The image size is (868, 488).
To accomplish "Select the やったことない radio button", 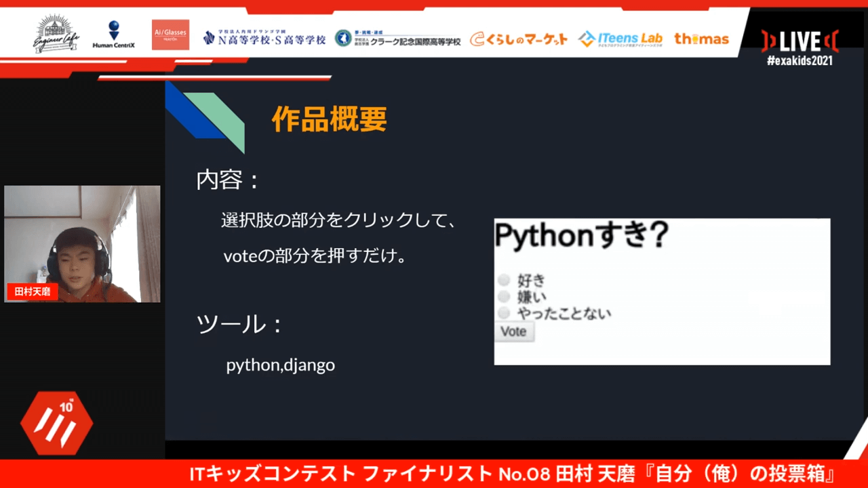I will click(x=504, y=313).
